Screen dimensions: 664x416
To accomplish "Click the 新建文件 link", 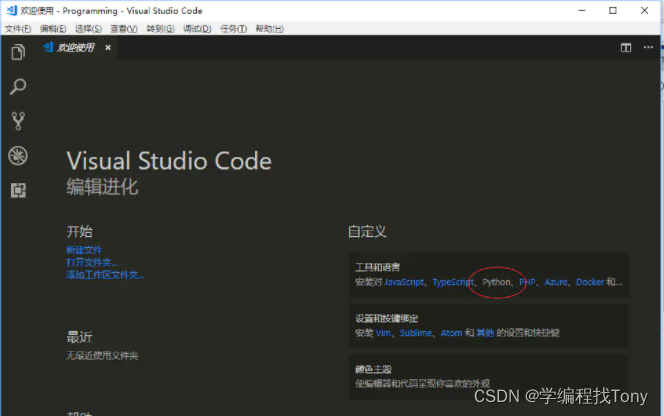I will tap(84, 250).
